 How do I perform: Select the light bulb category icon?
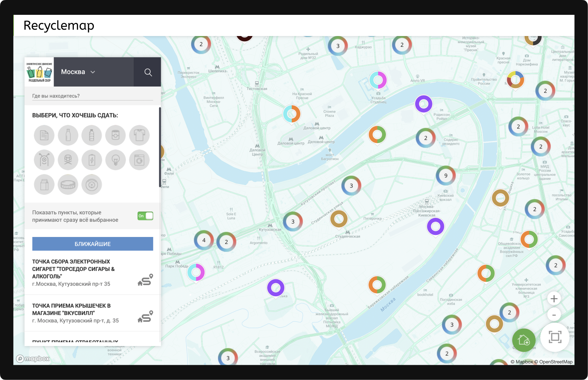pos(115,160)
